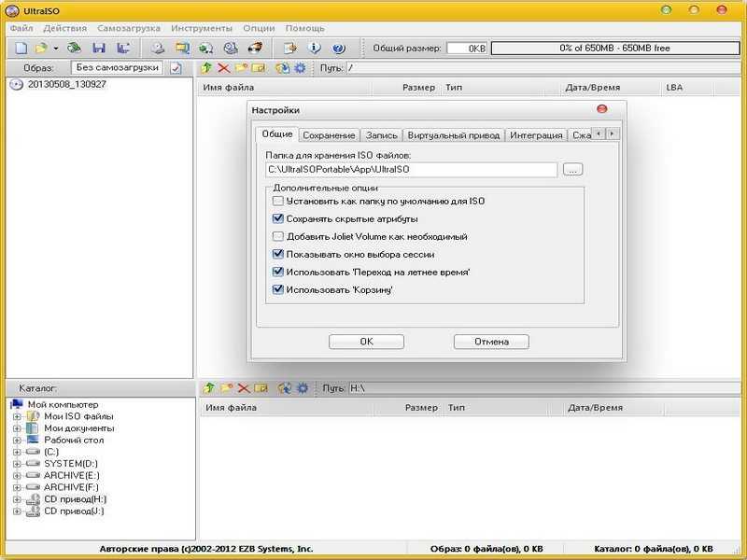Open the Действия menu
Image resolution: width=747 pixels, height=560 pixels.
coord(65,28)
